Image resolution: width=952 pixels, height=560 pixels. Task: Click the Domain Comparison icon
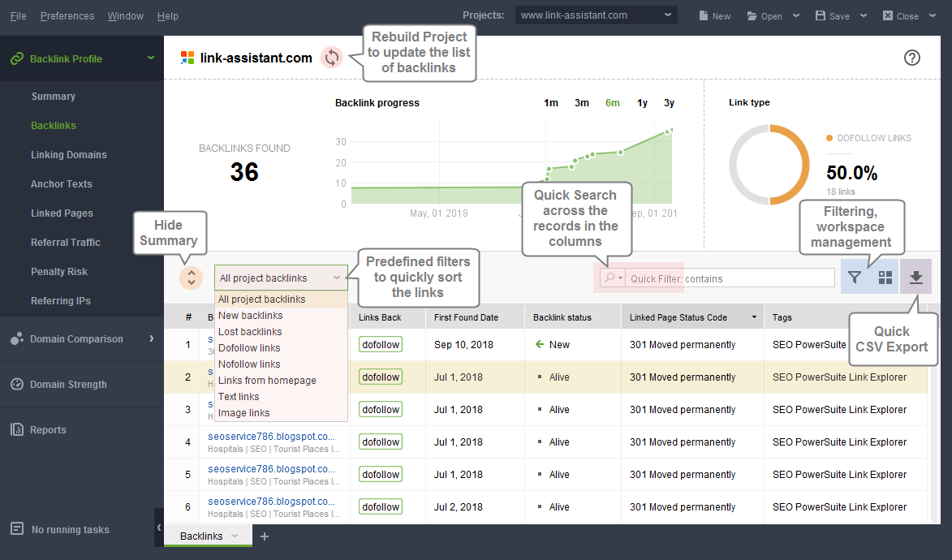pyautogui.click(x=17, y=338)
